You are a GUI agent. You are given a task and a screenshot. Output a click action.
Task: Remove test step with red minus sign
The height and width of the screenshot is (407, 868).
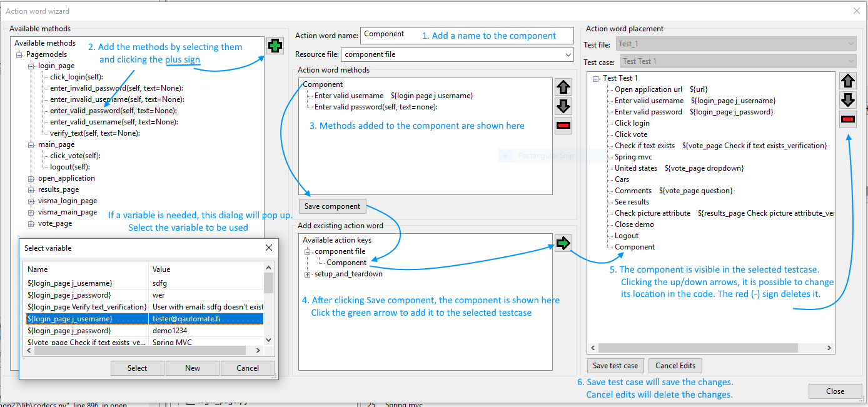pyautogui.click(x=848, y=119)
